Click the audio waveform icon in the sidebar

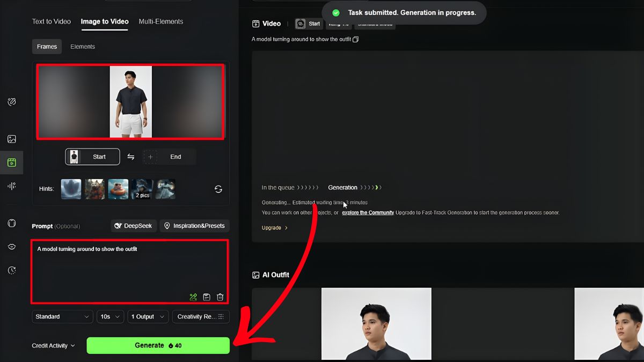[x=12, y=186]
